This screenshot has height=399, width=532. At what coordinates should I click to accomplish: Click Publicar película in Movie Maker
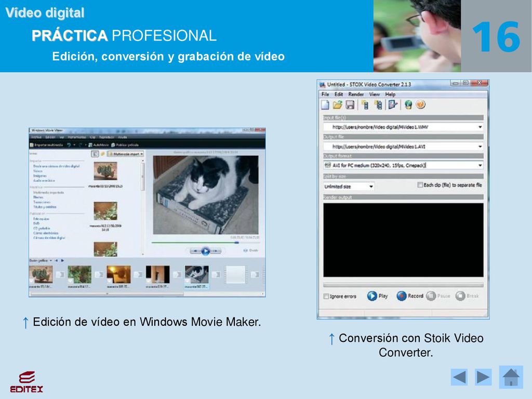(x=125, y=145)
